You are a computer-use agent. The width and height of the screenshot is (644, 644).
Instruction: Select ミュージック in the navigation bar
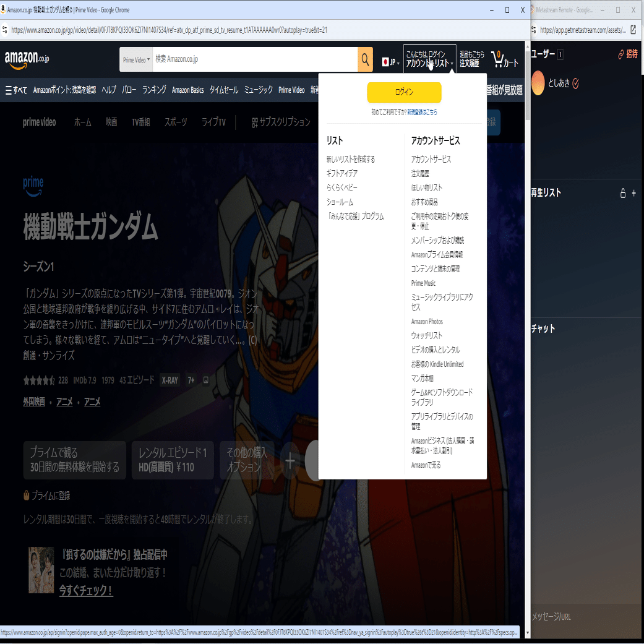259,90
